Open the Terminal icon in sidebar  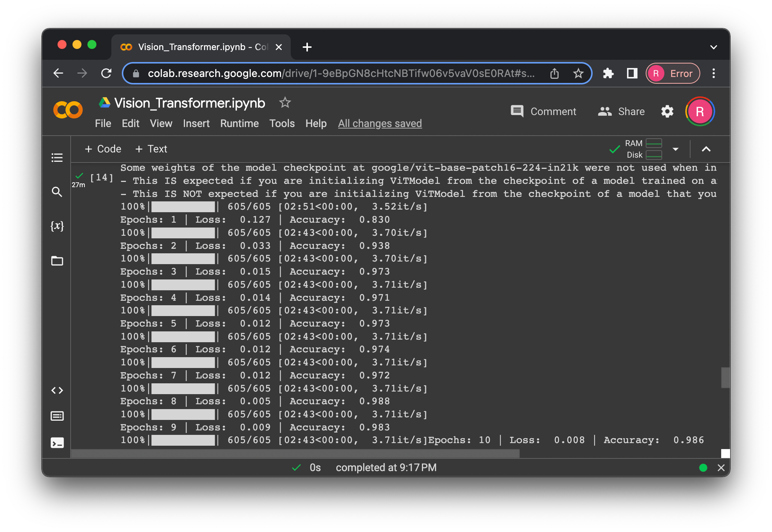pyautogui.click(x=57, y=443)
